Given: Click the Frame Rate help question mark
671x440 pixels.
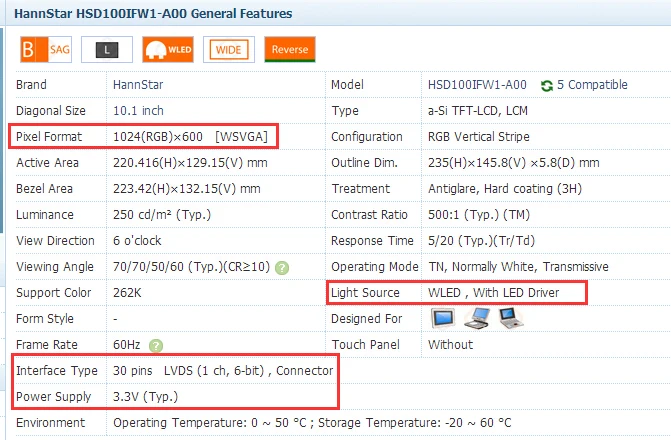Looking at the screenshot, I should click(x=156, y=345).
